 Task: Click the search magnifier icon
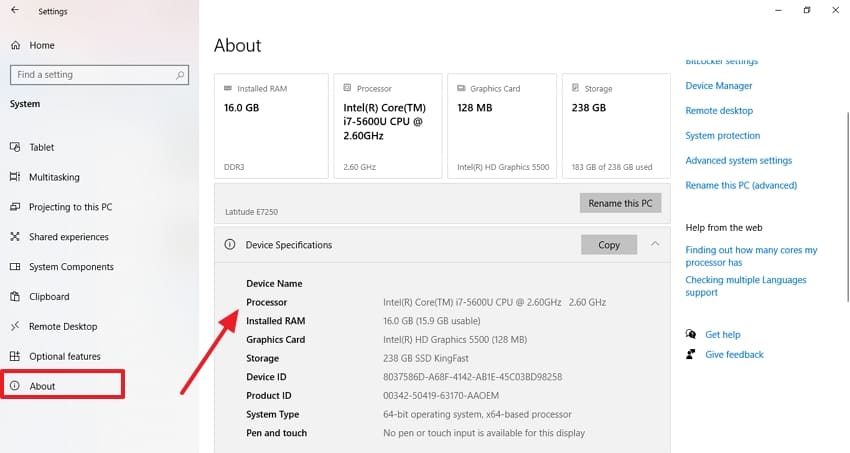[x=180, y=75]
